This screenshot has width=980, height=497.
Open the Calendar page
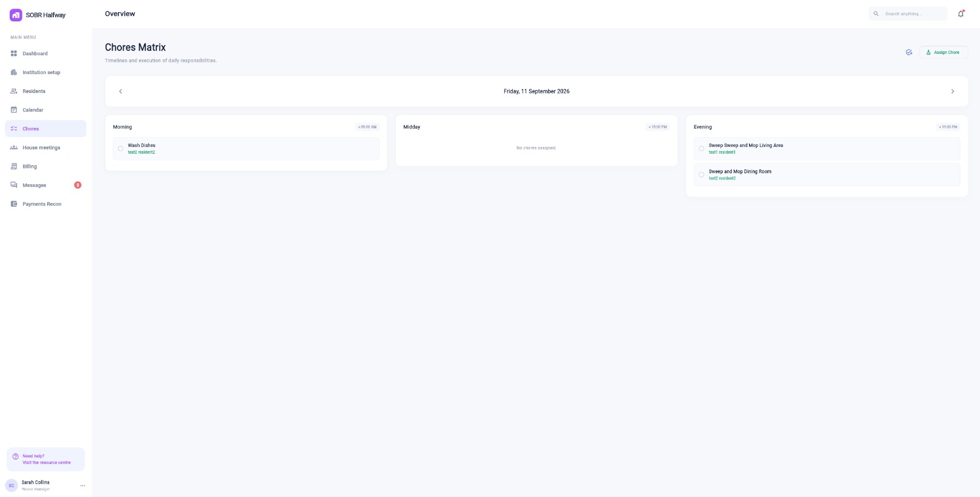(45, 110)
